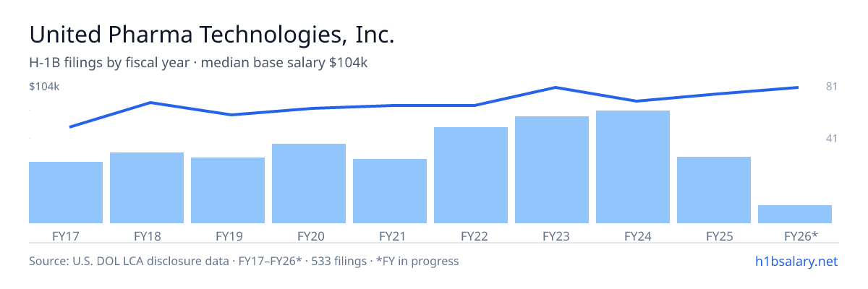Click the source disclosure footnote text

click(244, 261)
